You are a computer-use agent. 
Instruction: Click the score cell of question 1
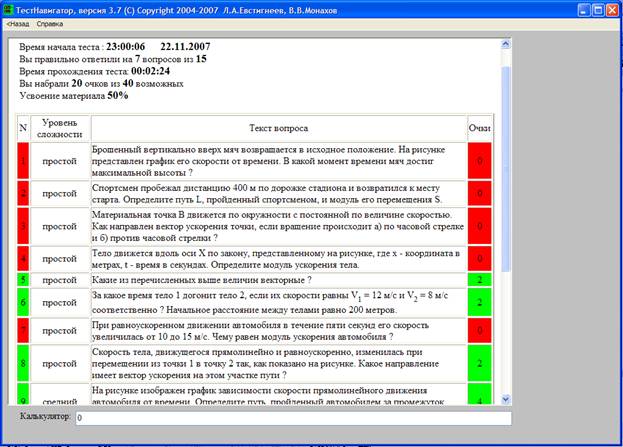(480, 161)
